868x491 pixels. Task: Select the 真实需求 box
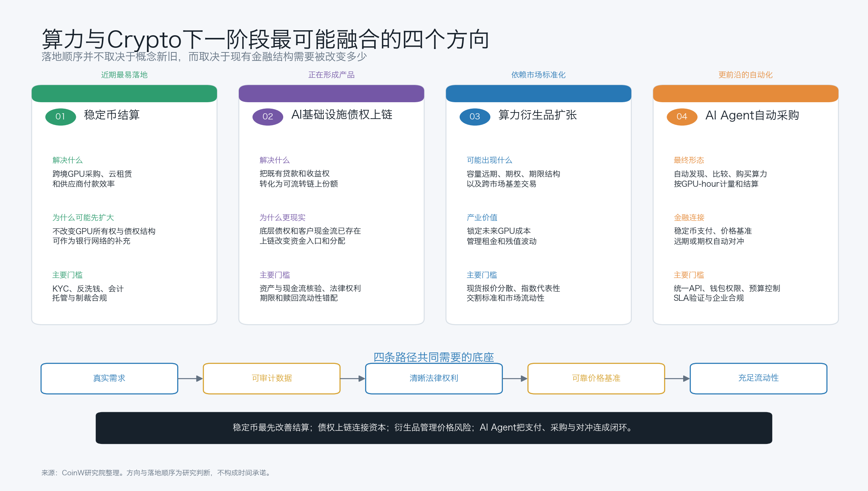(x=109, y=378)
